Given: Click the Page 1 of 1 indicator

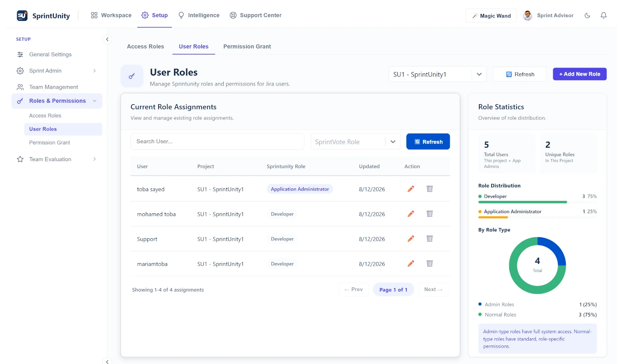Looking at the screenshot, I should pos(393,290).
